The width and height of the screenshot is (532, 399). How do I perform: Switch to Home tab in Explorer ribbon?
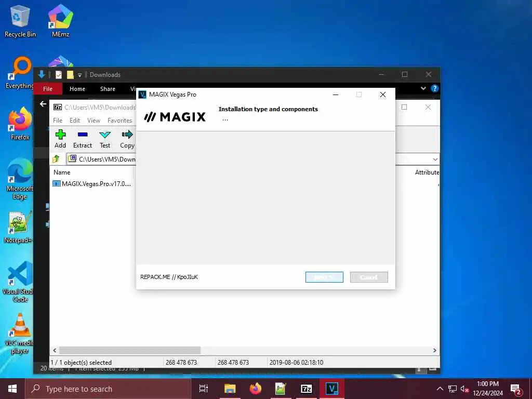pyautogui.click(x=77, y=89)
